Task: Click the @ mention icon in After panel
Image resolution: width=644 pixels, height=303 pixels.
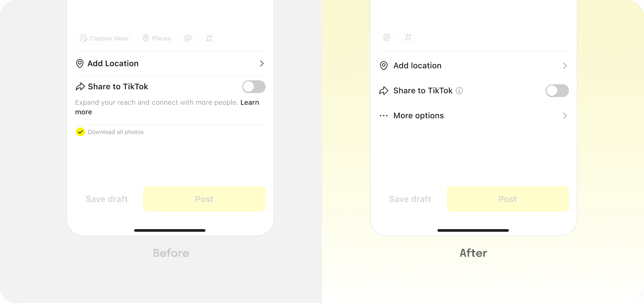Action: 387,37
